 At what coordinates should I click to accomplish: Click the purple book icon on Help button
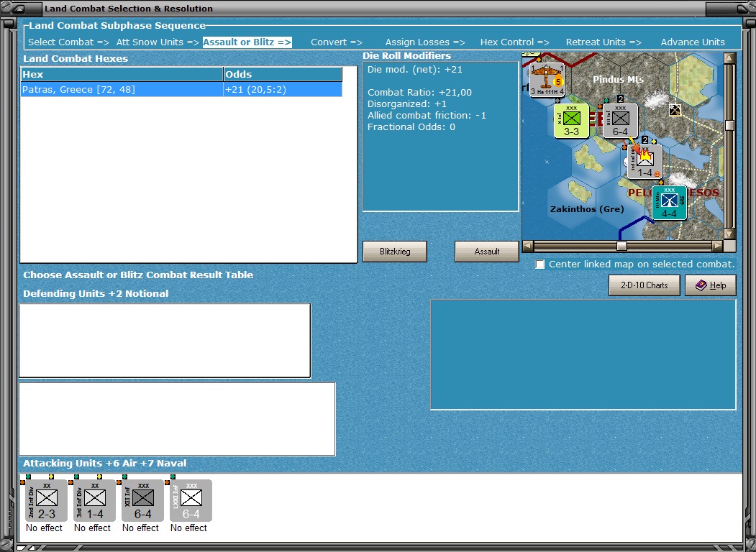coord(701,285)
